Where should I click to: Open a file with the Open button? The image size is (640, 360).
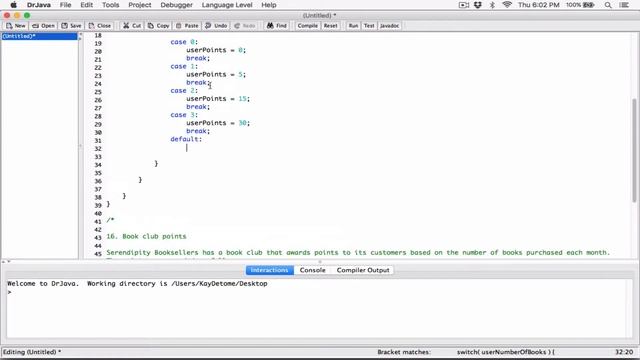tap(43, 26)
